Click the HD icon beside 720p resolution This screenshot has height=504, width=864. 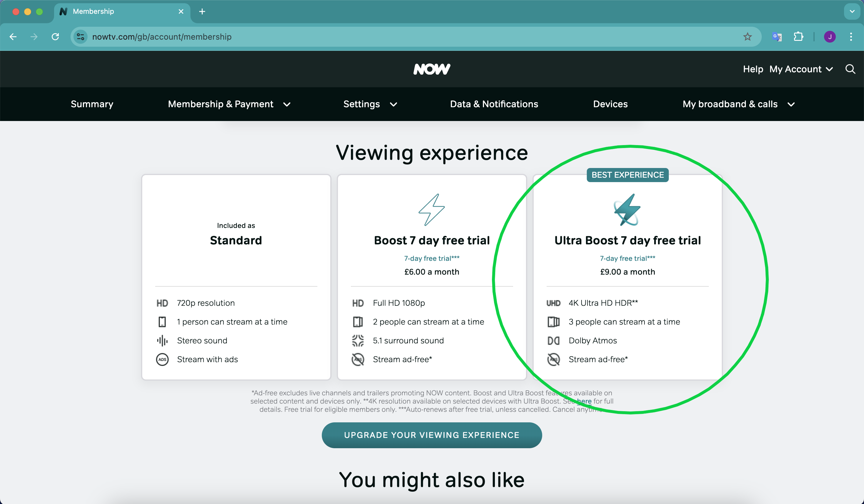click(162, 303)
